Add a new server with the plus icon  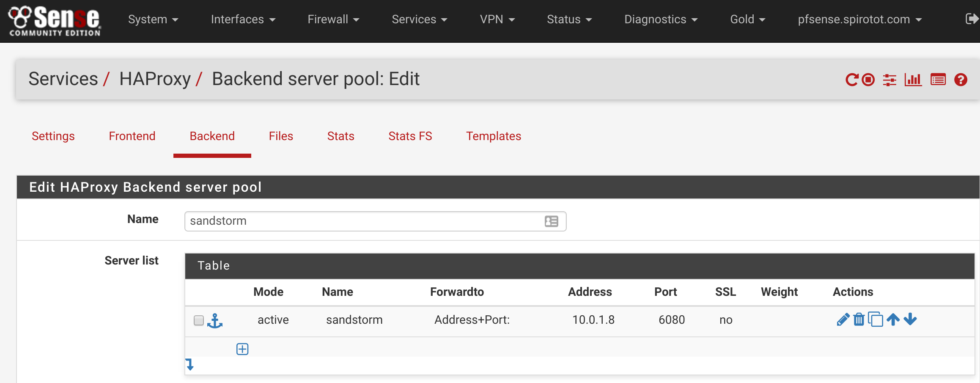click(x=242, y=349)
